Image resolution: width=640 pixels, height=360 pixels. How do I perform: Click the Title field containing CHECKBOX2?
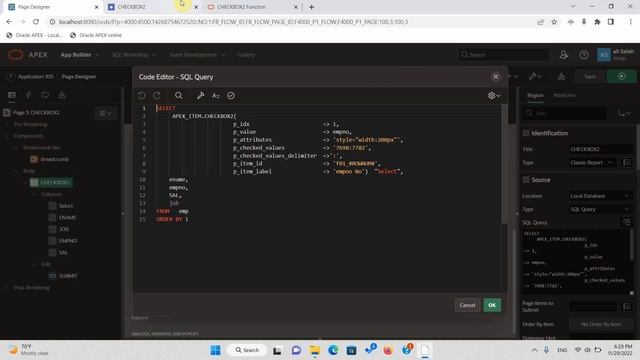[600, 149]
